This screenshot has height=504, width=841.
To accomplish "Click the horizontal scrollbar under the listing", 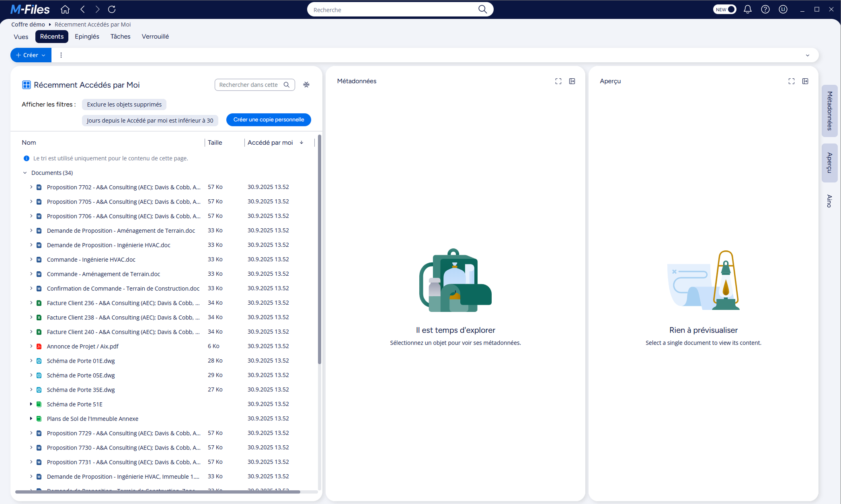I will (158, 492).
